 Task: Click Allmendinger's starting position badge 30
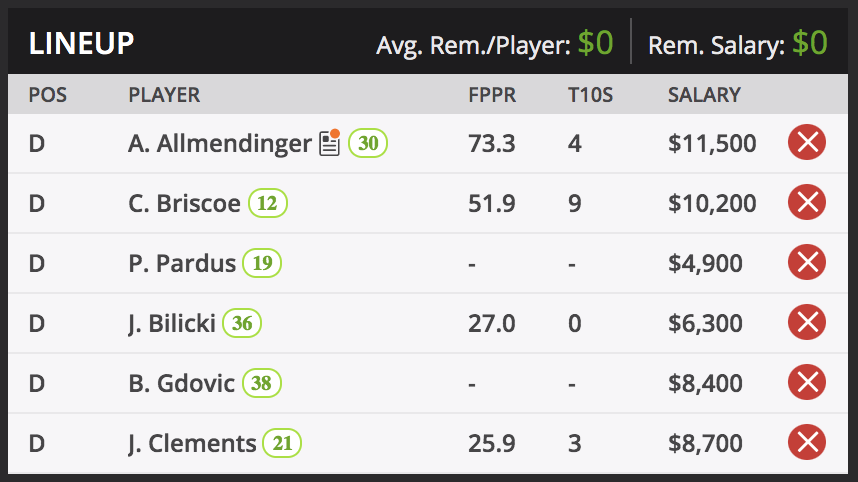[x=368, y=144]
